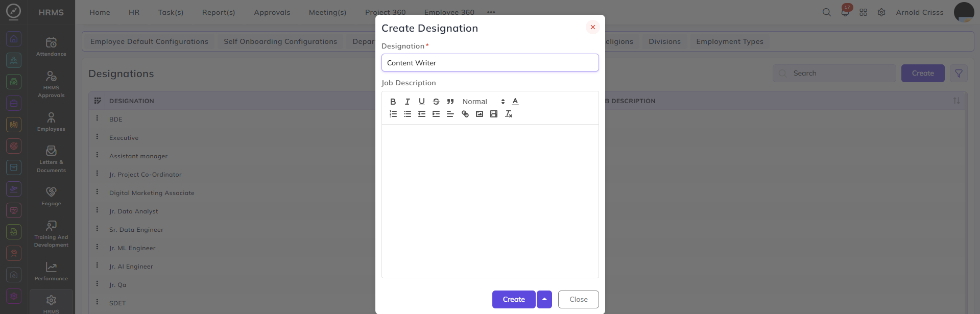Screen dimensions: 980x314
Task: Open the Employees sidebar item
Action: 51,122
